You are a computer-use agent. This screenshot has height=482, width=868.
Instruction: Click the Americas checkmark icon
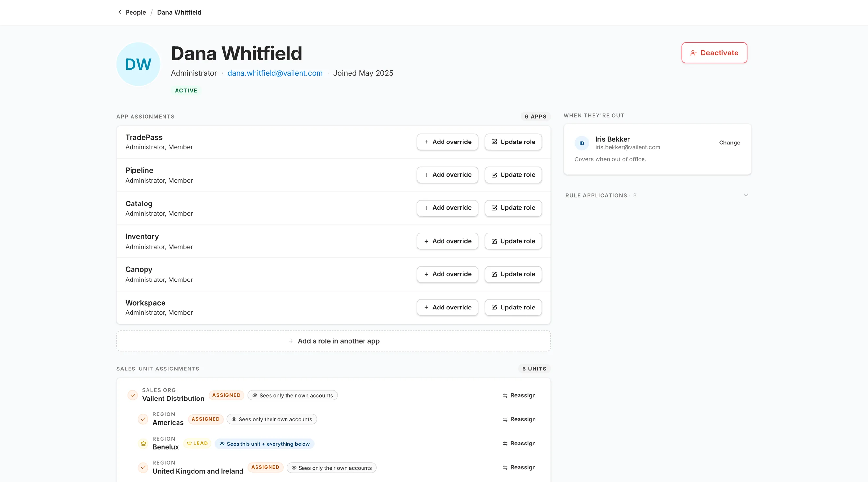pos(143,419)
